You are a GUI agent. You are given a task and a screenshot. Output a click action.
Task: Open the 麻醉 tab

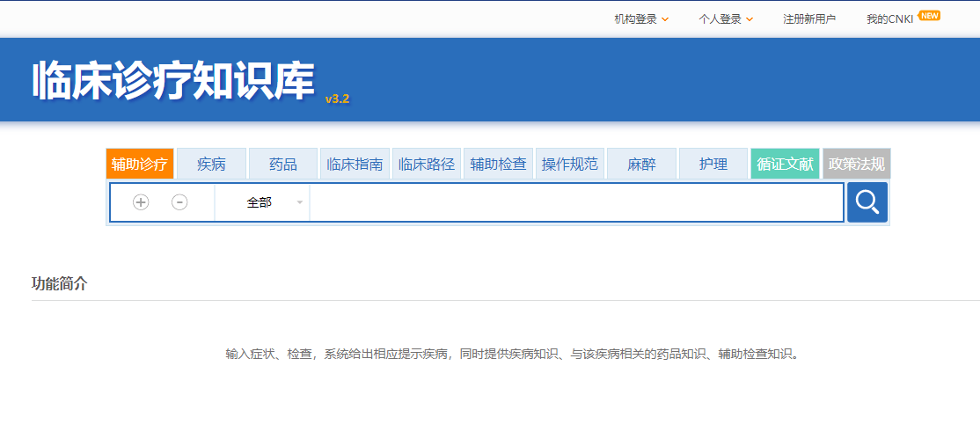click(642, 164)
